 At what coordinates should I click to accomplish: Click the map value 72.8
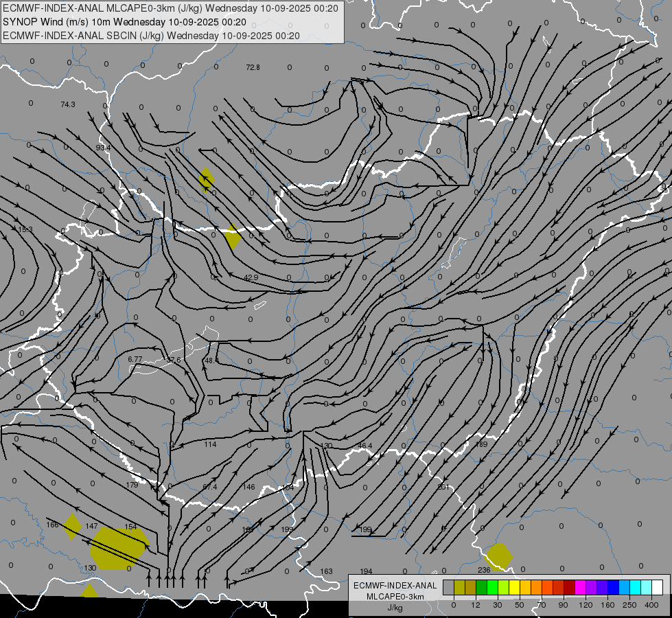coord(253,67)
